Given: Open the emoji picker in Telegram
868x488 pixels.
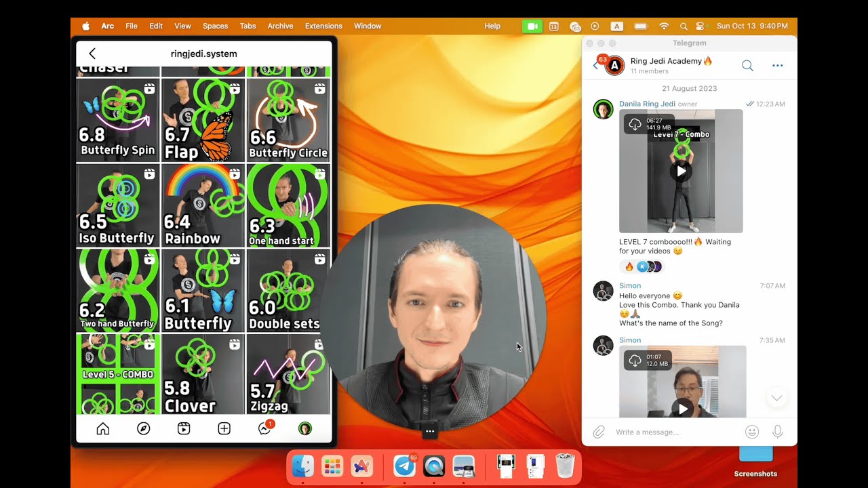Looking at the screenshot, I should pos(752,432).
